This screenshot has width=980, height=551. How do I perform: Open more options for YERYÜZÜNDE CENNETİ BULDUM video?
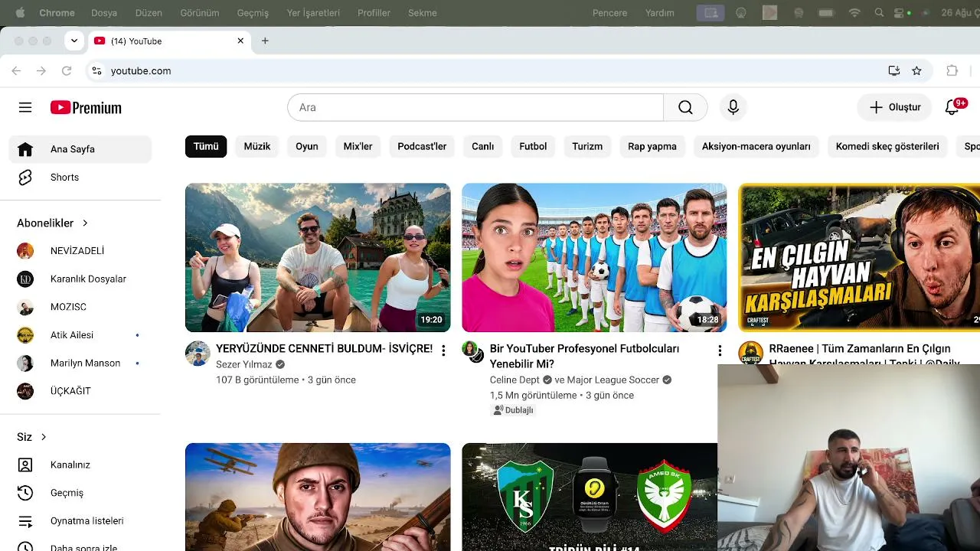pyautogui.click(x=443, y=350)
